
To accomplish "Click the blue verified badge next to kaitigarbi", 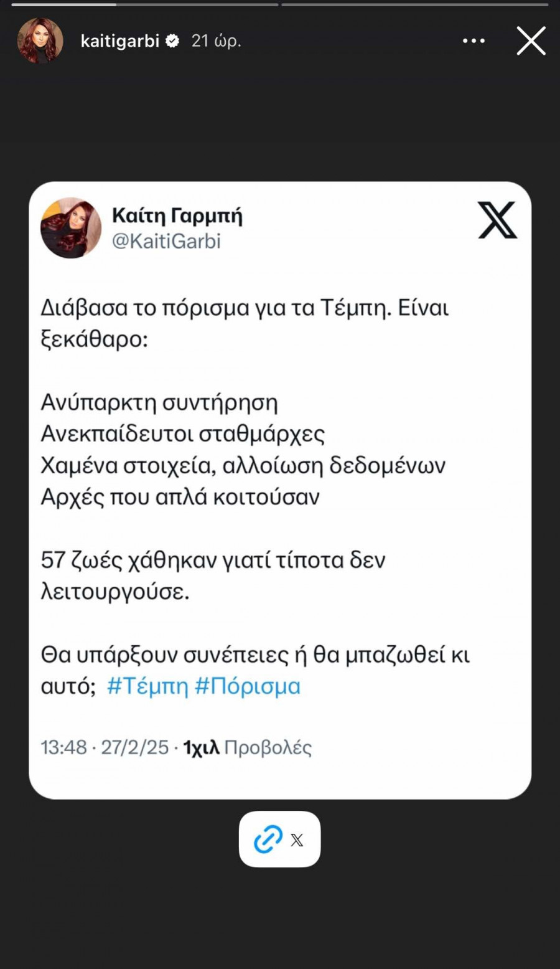I will [x=172, y=41].
